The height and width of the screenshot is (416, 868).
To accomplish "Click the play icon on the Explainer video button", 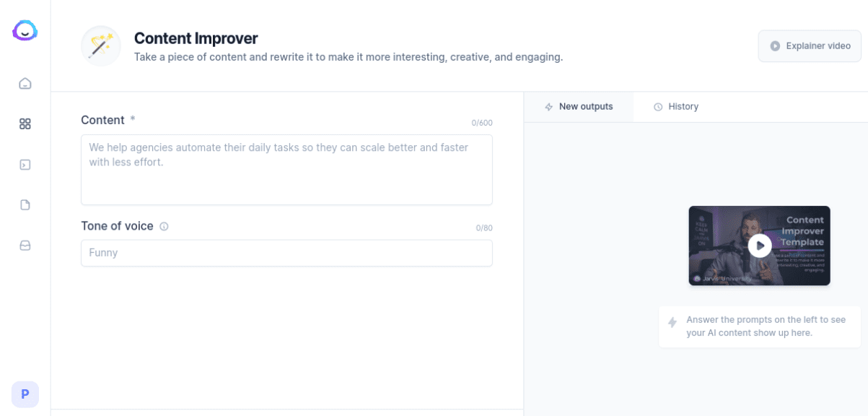I will (x=775, y=45).
